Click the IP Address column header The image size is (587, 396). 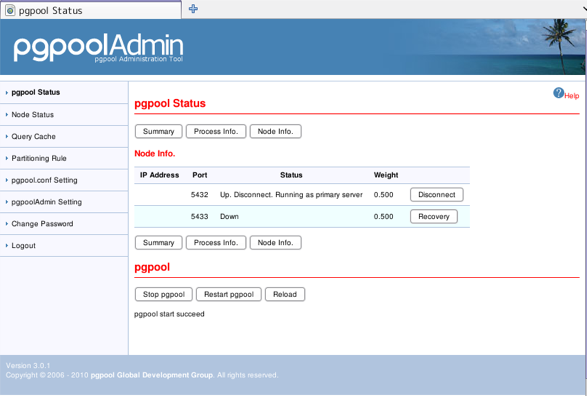(x=159, y=175)
